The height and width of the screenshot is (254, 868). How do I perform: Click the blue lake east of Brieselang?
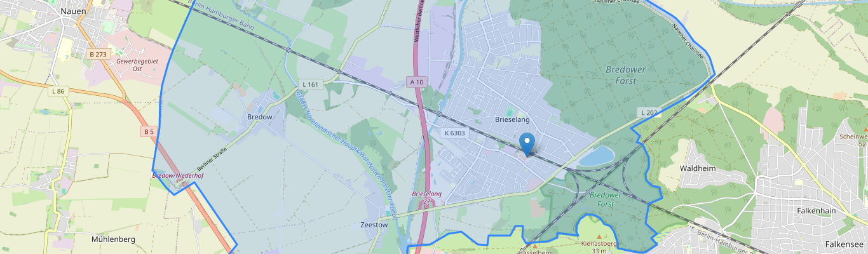(x=596, y=156)
